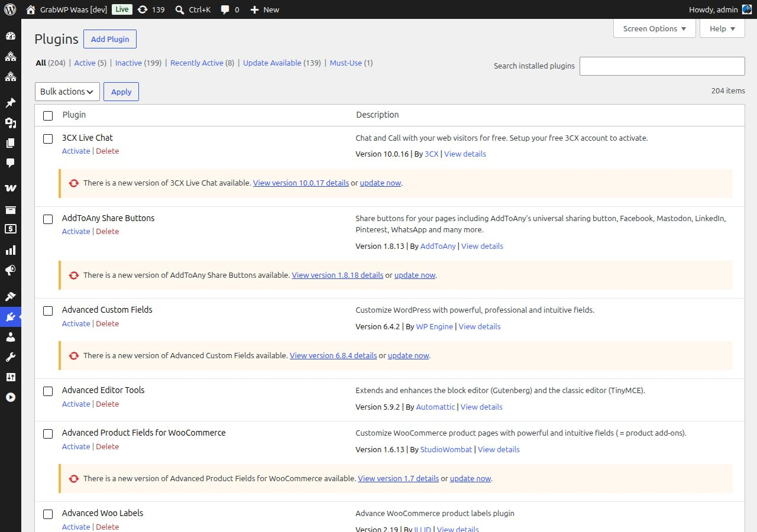Check the AddToAny Share Buttons checkbox
Image resolution: width=757 pixels, height=532 pixels.
[x=48, y=219]
